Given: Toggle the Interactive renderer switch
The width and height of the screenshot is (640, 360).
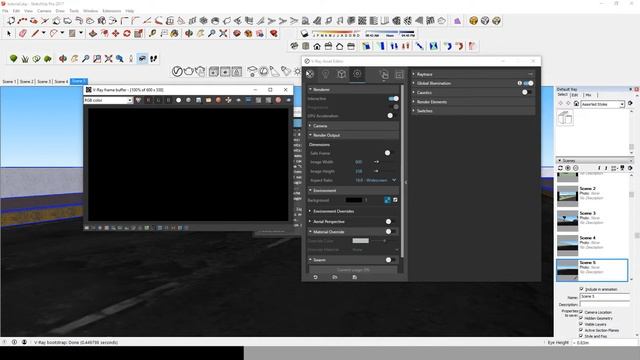Looking at the screenshot, I should click(393, 98).
